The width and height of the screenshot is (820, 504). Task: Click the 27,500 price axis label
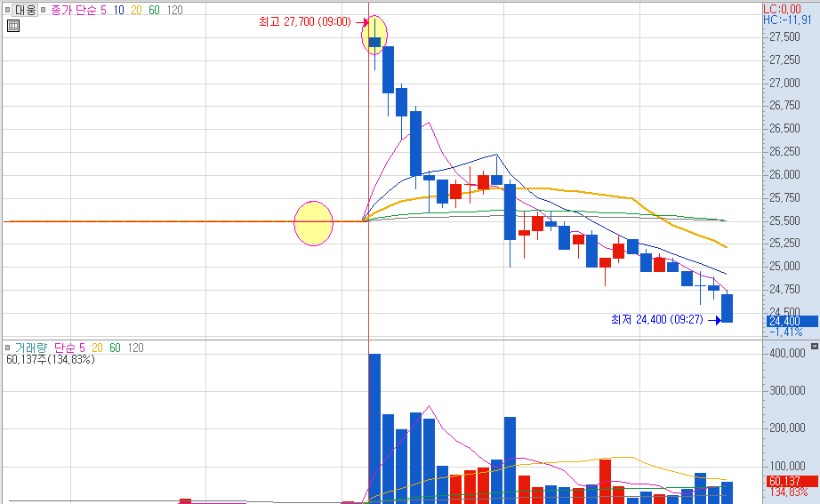[x=784, y=37]
